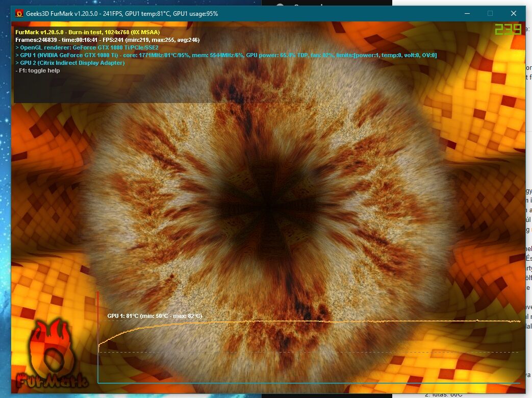Close the FurMark burn-in window

513,14
